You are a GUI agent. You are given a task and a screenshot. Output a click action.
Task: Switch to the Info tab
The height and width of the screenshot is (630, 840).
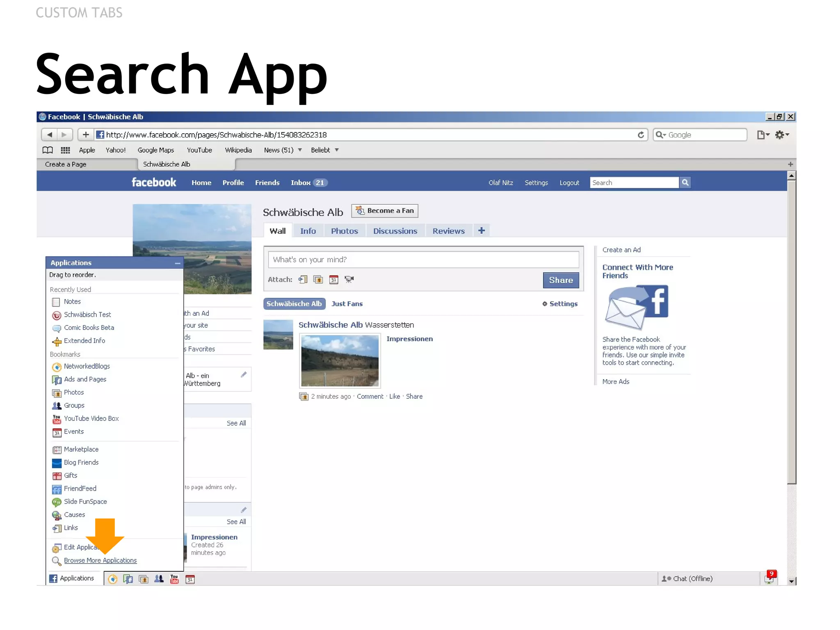point(308,231)
